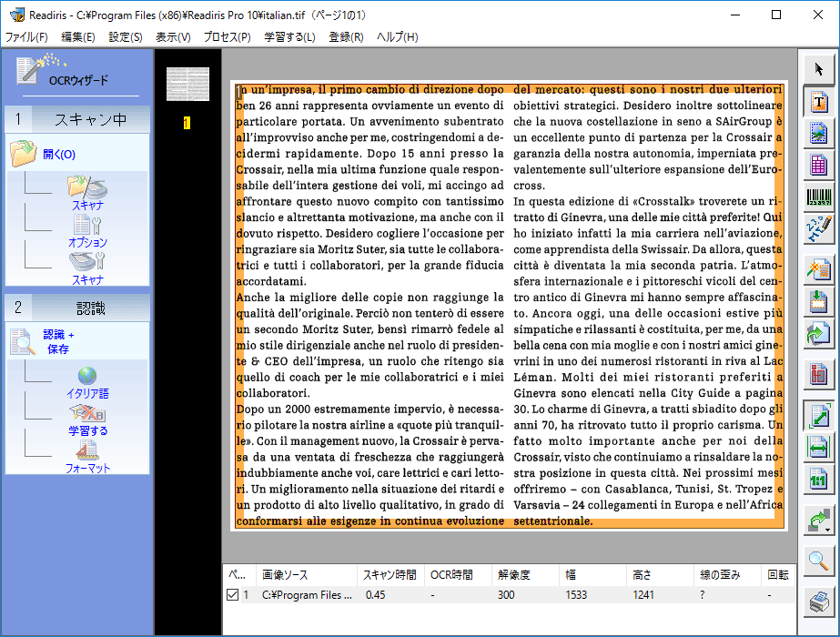Click the 1533 width value cell
Image resolution: width=840 pixels, height=637 pixels.
coord(576,594)
